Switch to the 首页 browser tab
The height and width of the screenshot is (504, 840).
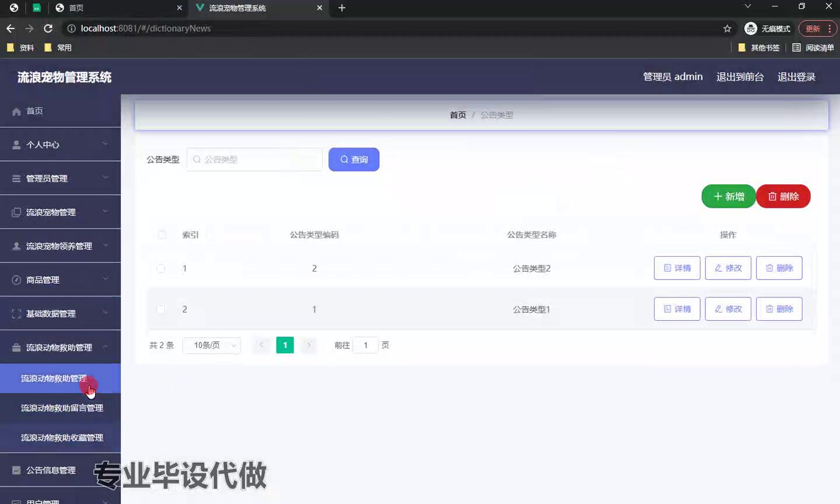[x=111, y=8]
